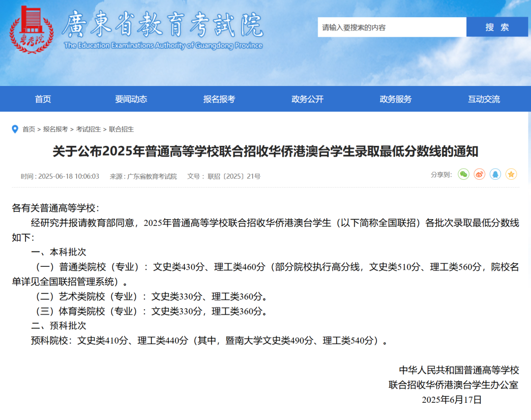The image size is (531, 420).
Task: Click the article headline about 2025年联合招收
Action: pos(265,151)
